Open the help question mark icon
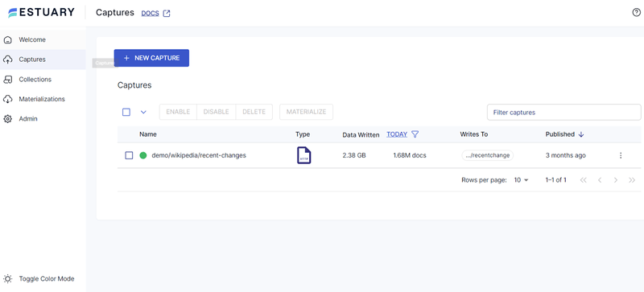The width and height of the screenshot is (644, 292). pyautogui.click(x=636, y=13)
